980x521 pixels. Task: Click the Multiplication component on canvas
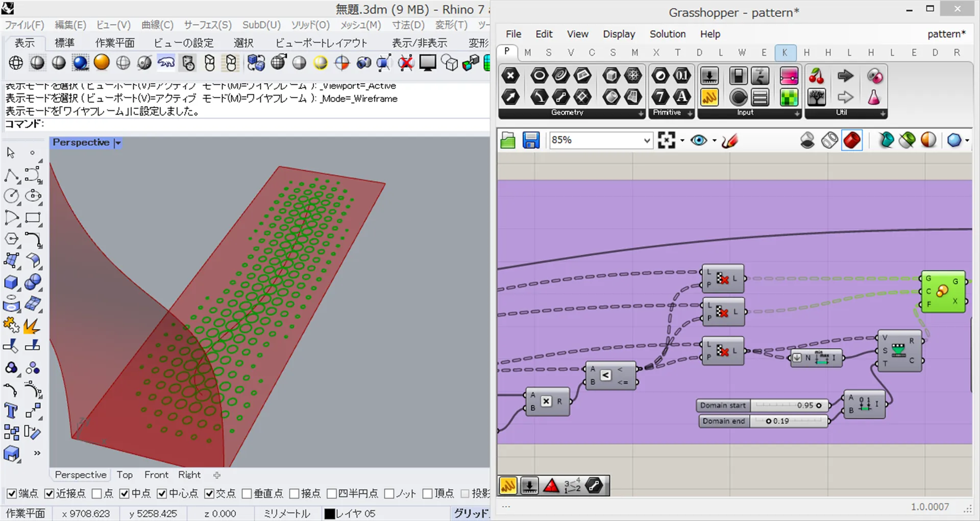[x=547, y=401]
